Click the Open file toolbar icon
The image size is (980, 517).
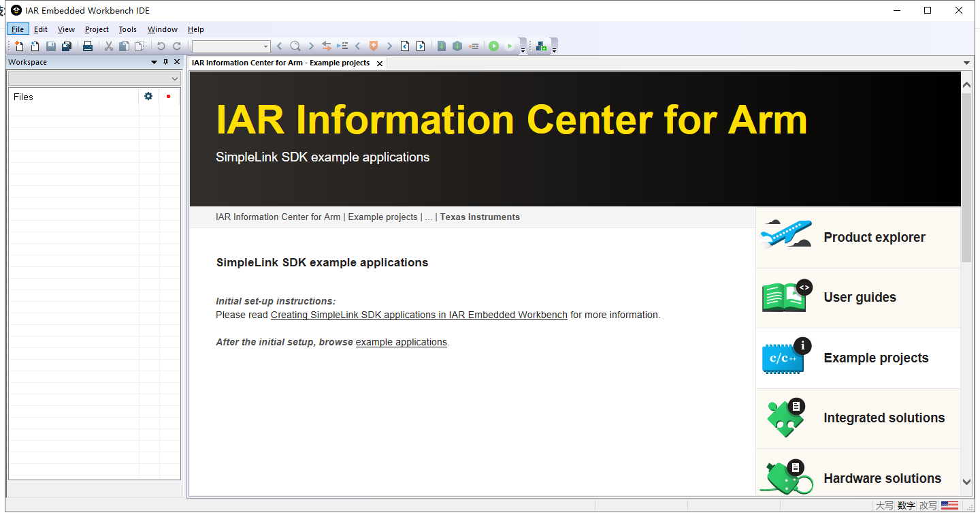(35, 46)
